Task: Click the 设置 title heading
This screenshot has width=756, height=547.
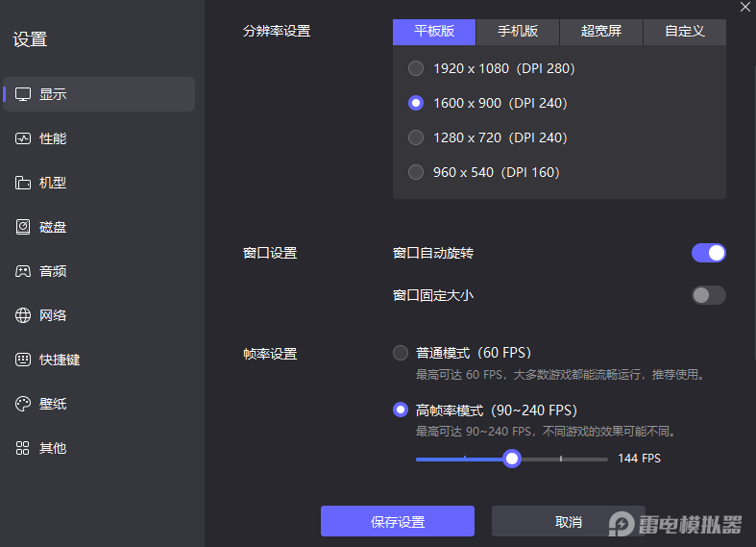Action: coord(30,39)
